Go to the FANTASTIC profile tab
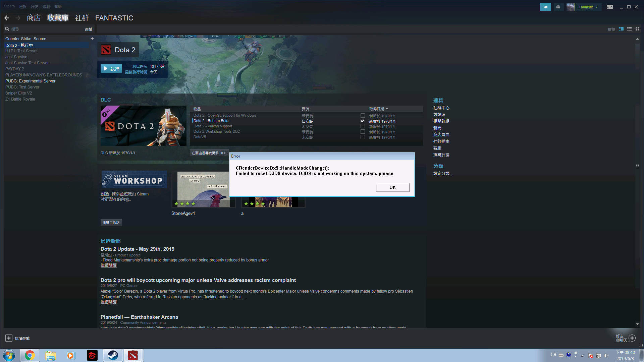 point(114,18)
